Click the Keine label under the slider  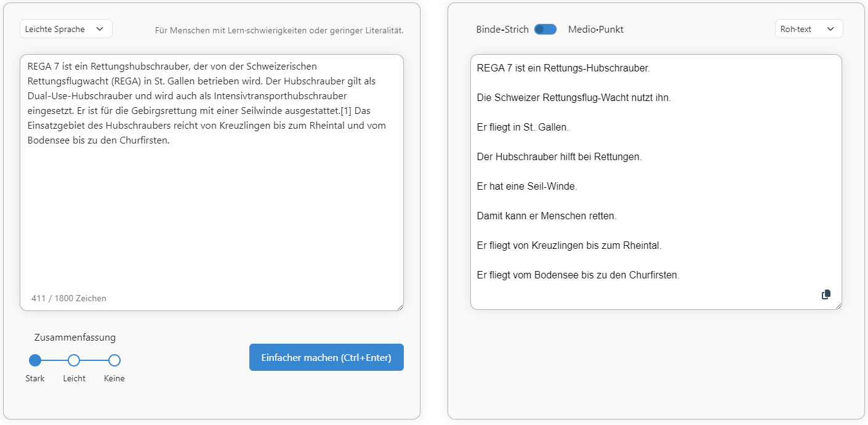tap(115, 378)
